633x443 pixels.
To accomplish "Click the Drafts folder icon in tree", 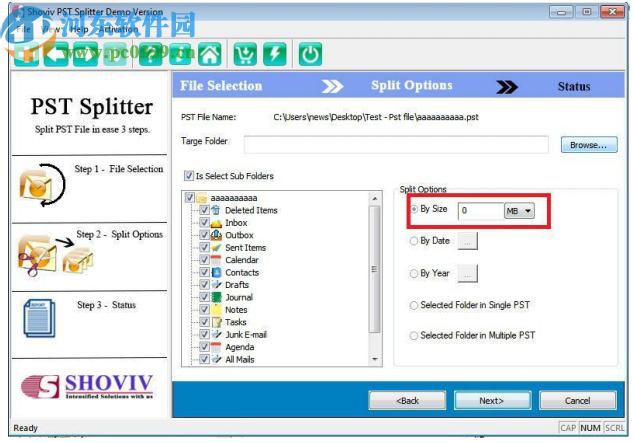I will 216,285.
